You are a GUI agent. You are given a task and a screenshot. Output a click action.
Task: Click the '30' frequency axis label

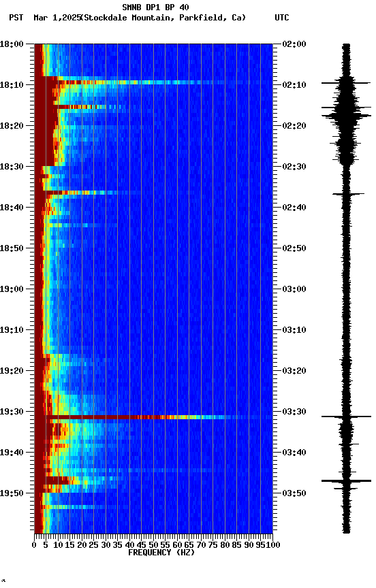point(106,546)
